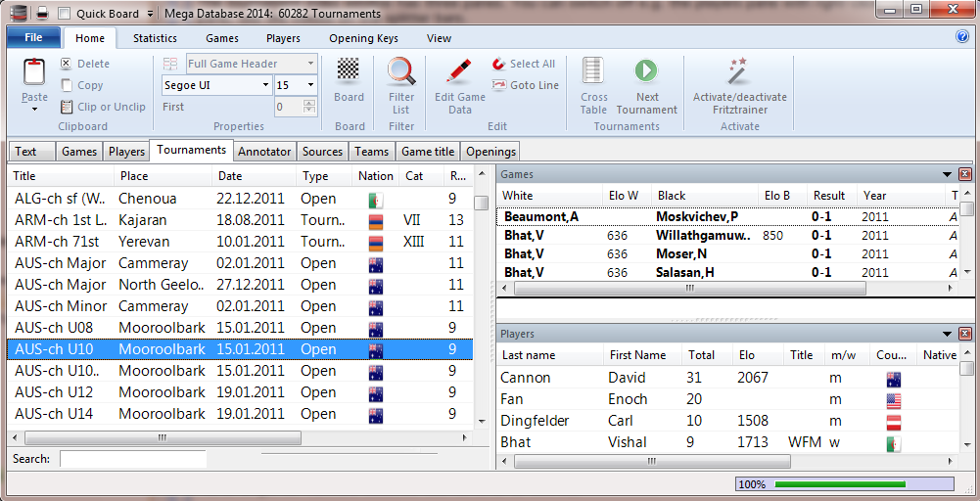Viewport: 980px width, 501px height.
Task: Click the Austria flag beside Carl Dingfelder
Action: click(894, 422)
